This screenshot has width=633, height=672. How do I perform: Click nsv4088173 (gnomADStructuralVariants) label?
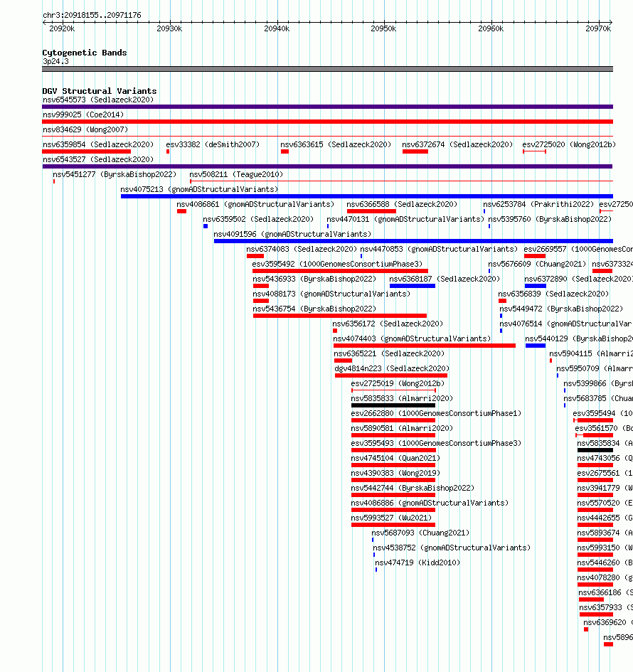coord(331,294)
